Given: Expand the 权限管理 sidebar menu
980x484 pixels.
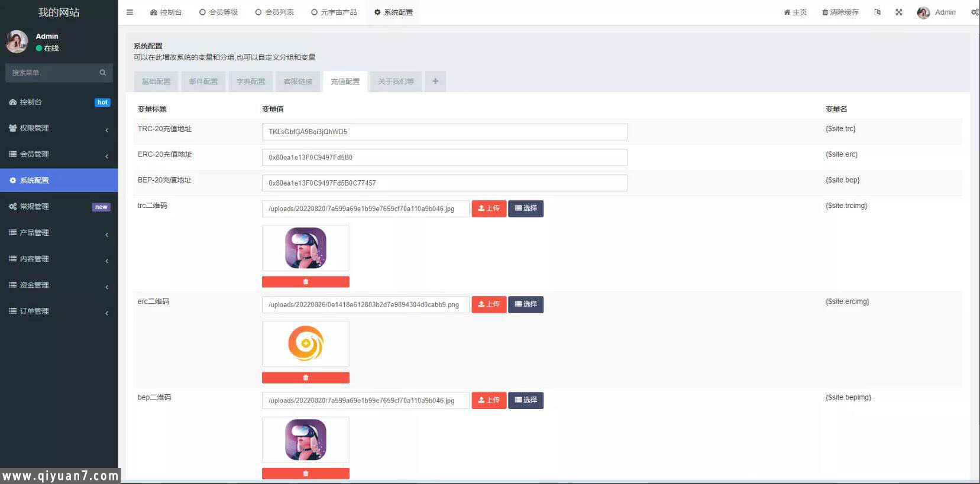Looking at the screenshot, I should click(x=59, y=128).
